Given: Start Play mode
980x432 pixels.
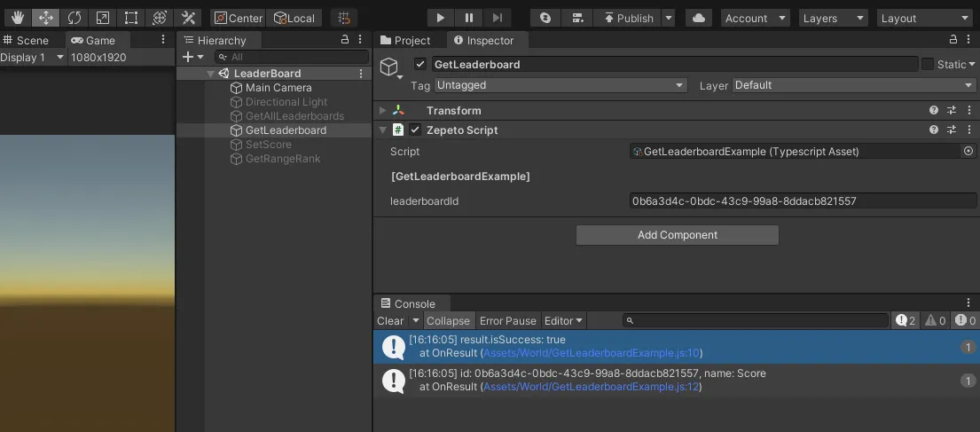Looking at the screenshot, I should [441, 18].
